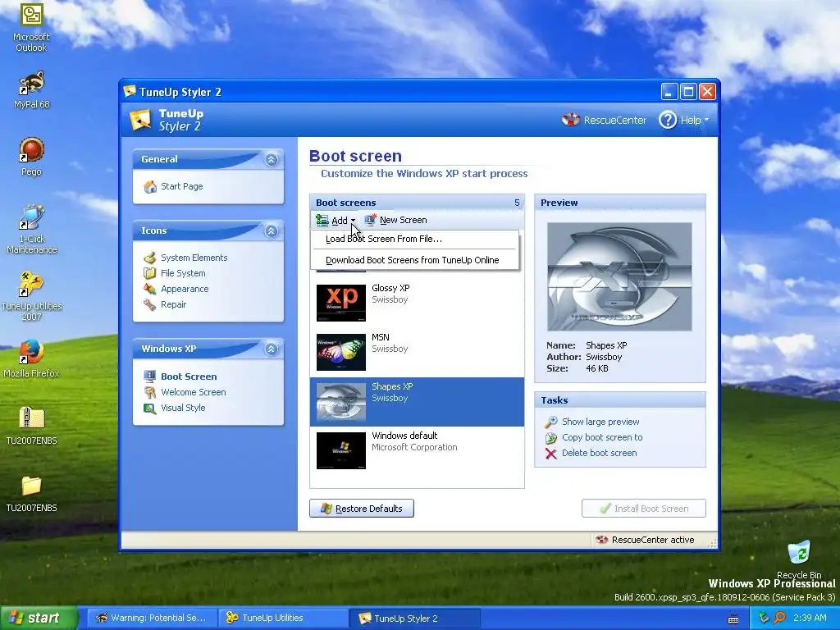Open the MyPal 68 desktop icon

pos(31,83)
